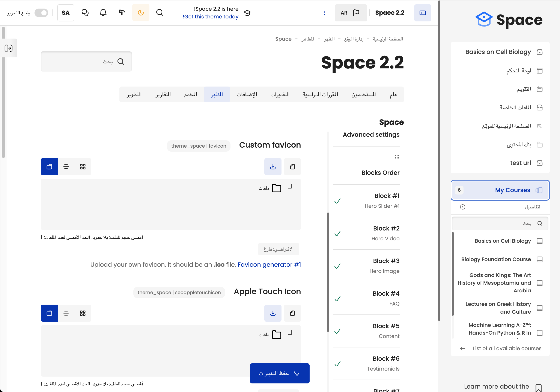Open Block #3 Hero Image settings
The image size is (560, 392).
[366, 266]
